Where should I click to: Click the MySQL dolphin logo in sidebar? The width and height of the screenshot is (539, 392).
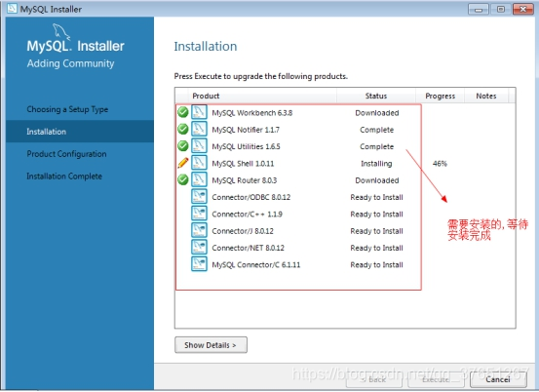(x=61, y=31)
